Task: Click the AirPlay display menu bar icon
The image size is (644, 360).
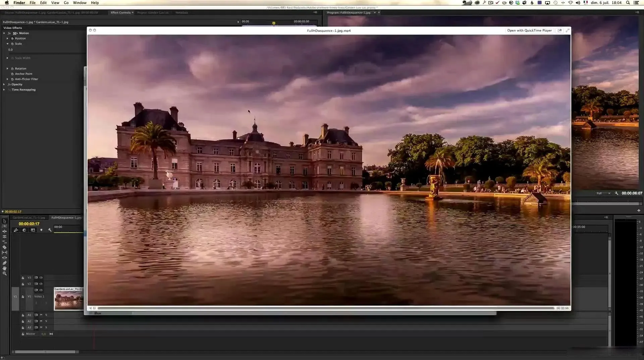Action: [547, 3]
